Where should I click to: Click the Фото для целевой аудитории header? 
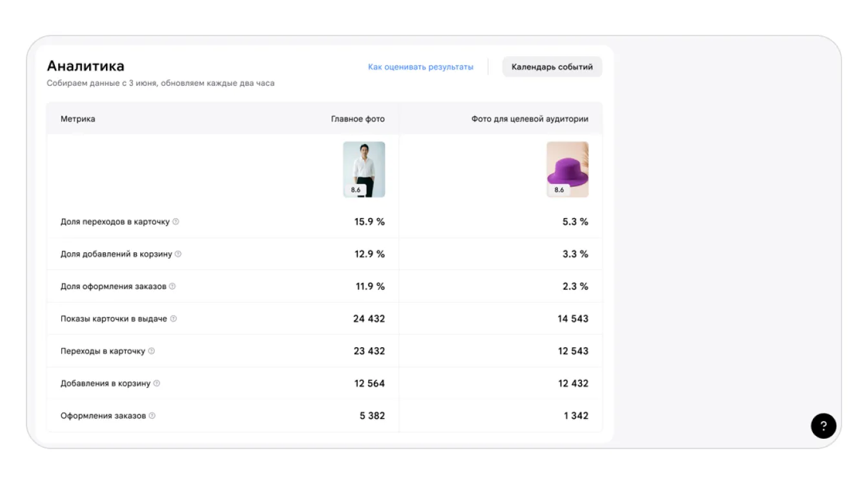[x=530, y=119]
